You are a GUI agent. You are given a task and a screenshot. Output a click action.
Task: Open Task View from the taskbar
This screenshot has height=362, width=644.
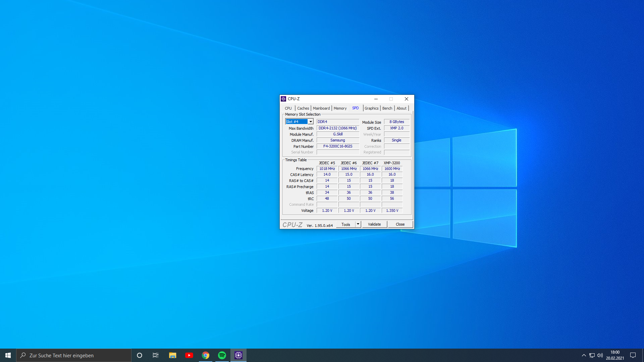pyautogui.click(x=156, y=355)
